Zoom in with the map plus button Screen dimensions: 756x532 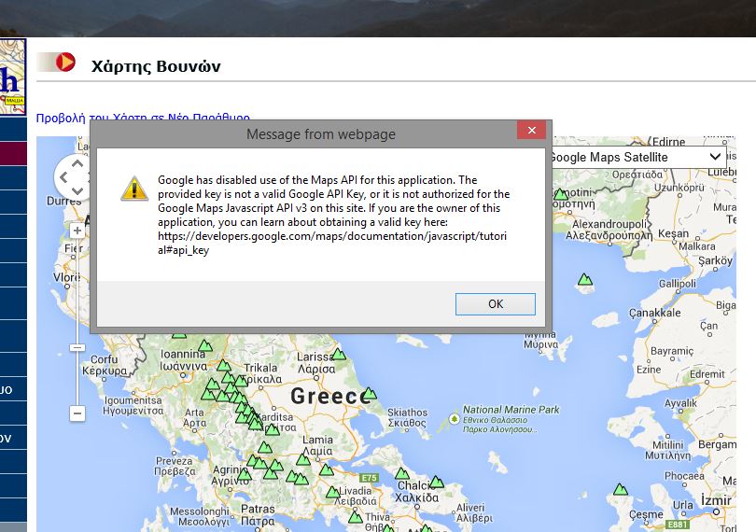77,230
